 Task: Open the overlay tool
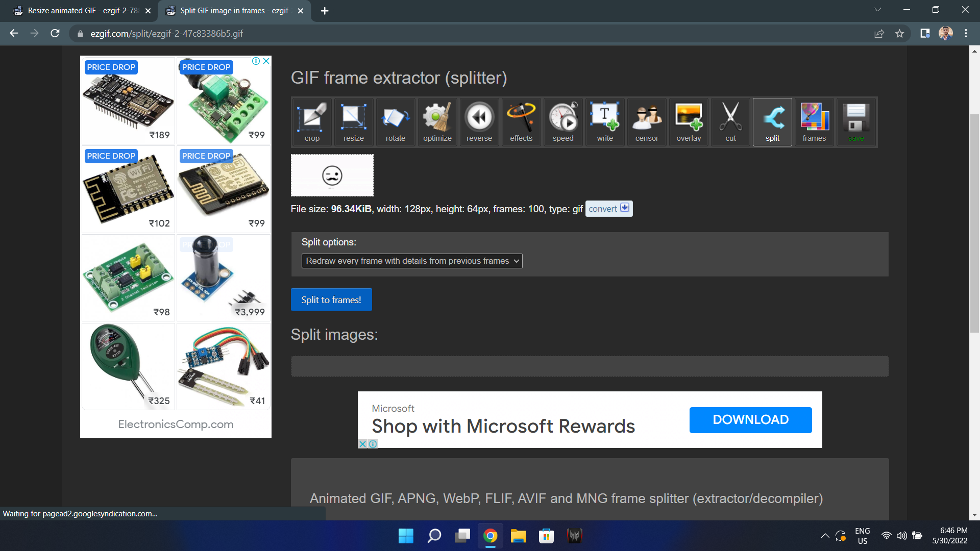tap(688, 122)
